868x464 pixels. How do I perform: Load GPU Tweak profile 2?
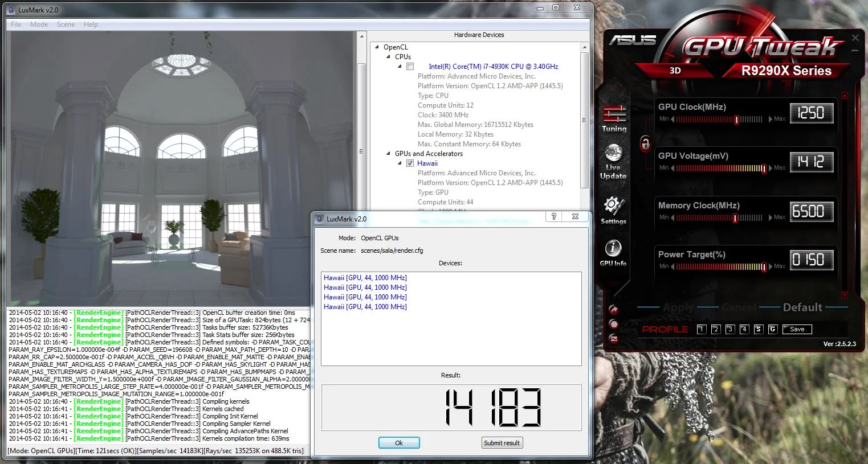tap(716, 329)
